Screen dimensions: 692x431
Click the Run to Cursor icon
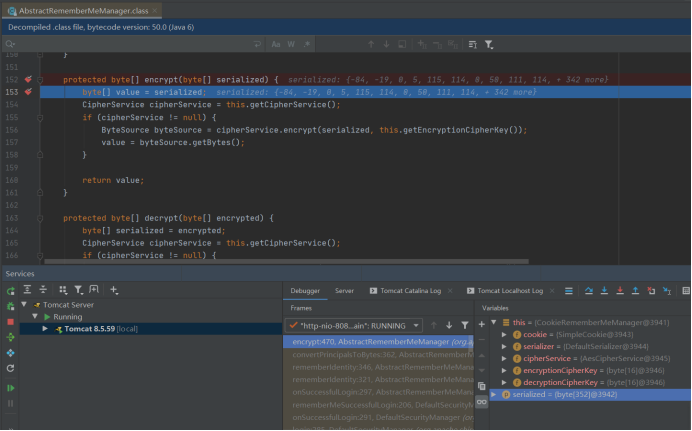[x=667, y=291]
